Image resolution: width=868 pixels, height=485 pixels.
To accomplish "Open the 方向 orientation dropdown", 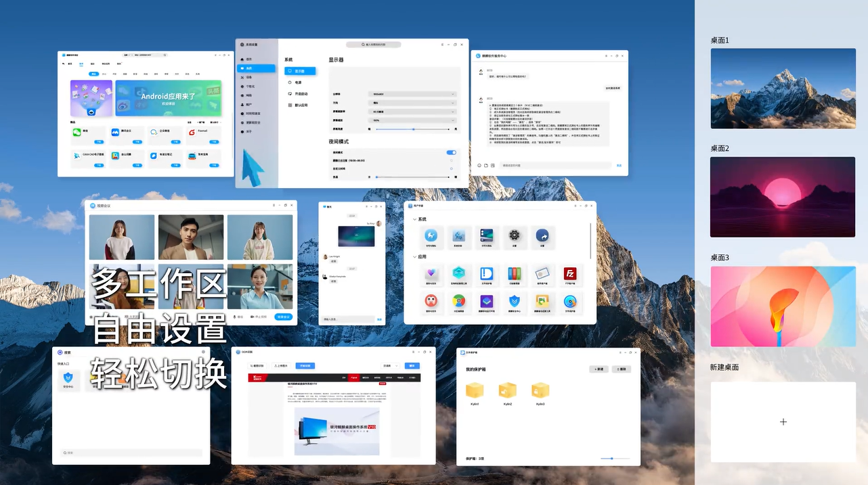I will point(413,103).
